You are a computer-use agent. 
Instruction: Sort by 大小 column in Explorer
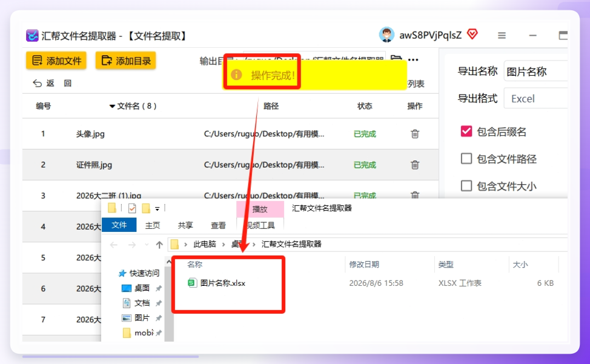(x=520, y=264)
